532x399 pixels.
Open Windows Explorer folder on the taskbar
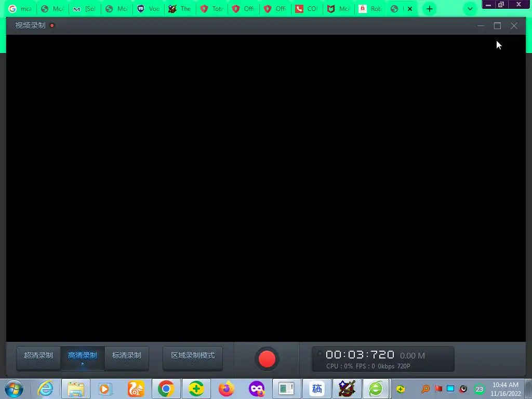click(x=76, y=389)
